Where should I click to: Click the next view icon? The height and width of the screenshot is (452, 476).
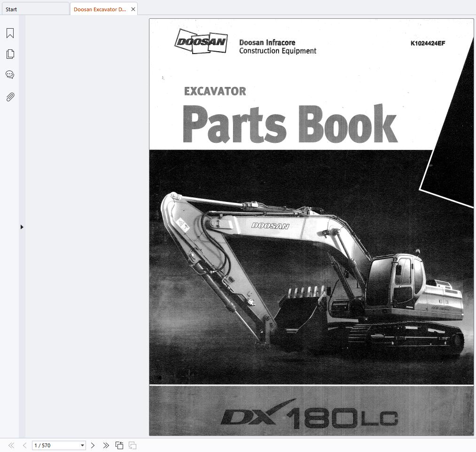click(133, 445)
